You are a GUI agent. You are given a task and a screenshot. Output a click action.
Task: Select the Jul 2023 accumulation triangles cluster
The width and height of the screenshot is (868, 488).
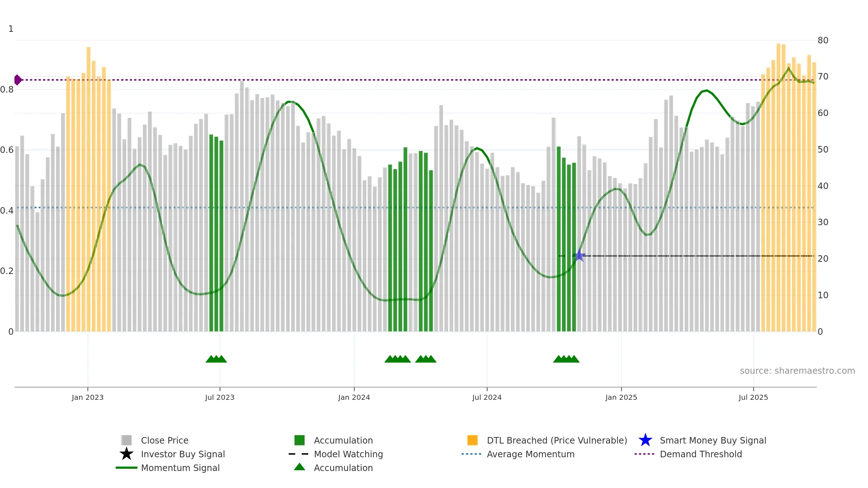pos(216,359)
